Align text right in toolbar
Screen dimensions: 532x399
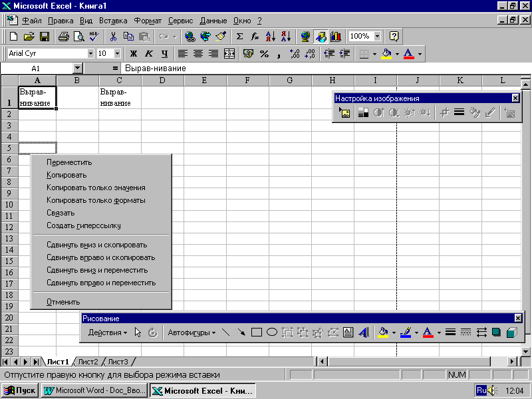coord(213,54)
